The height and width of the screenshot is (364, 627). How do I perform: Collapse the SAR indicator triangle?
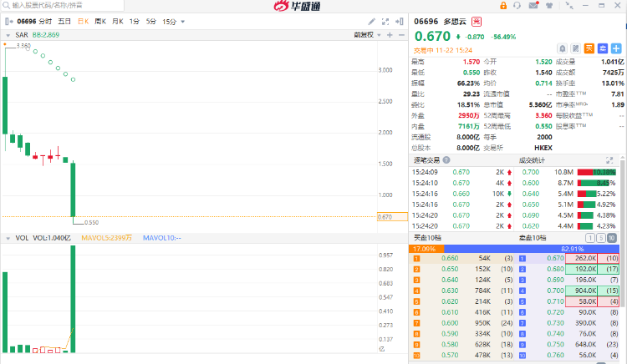pos(8,35)
